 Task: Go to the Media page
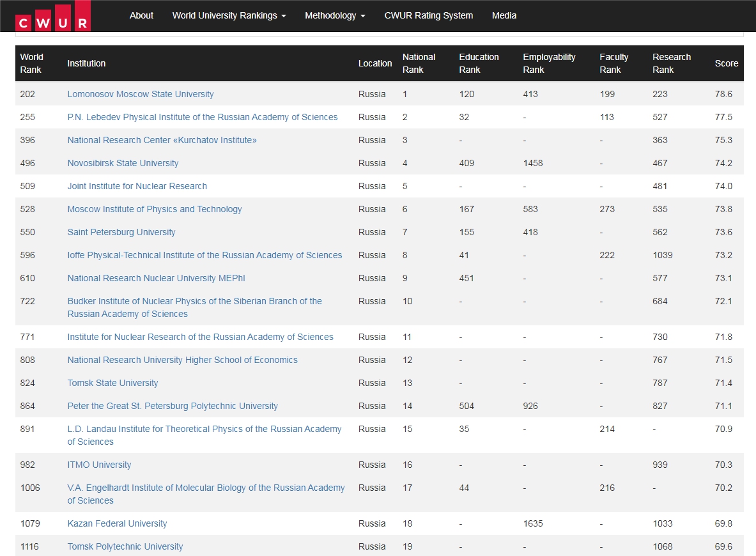coord(504,15)
